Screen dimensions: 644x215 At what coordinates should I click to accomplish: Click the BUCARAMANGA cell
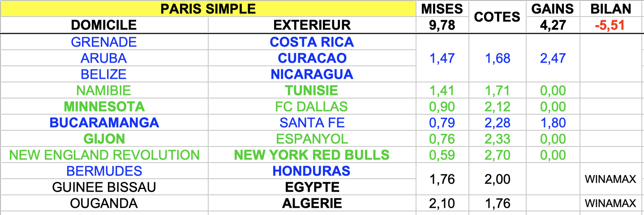coord(104,123)
